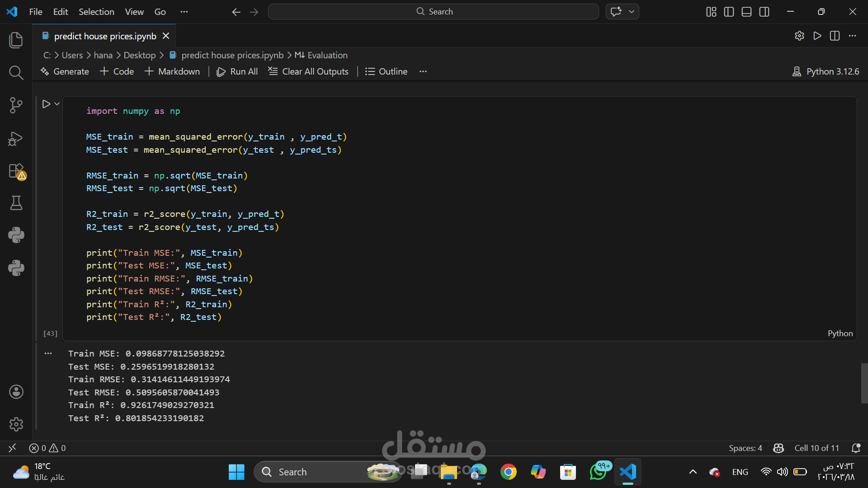Open the Testing flask view
The image size is (868, 488).
(16, 203)
